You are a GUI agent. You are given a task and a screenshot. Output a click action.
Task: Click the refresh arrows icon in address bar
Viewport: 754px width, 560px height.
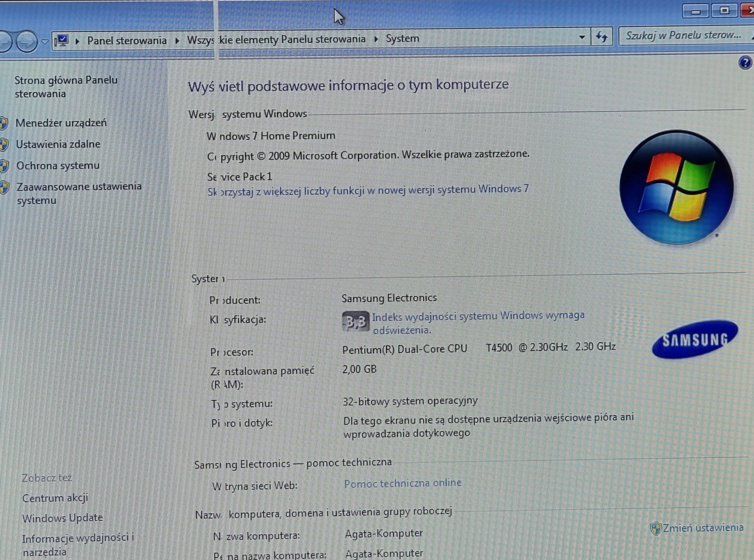point(602,37)
